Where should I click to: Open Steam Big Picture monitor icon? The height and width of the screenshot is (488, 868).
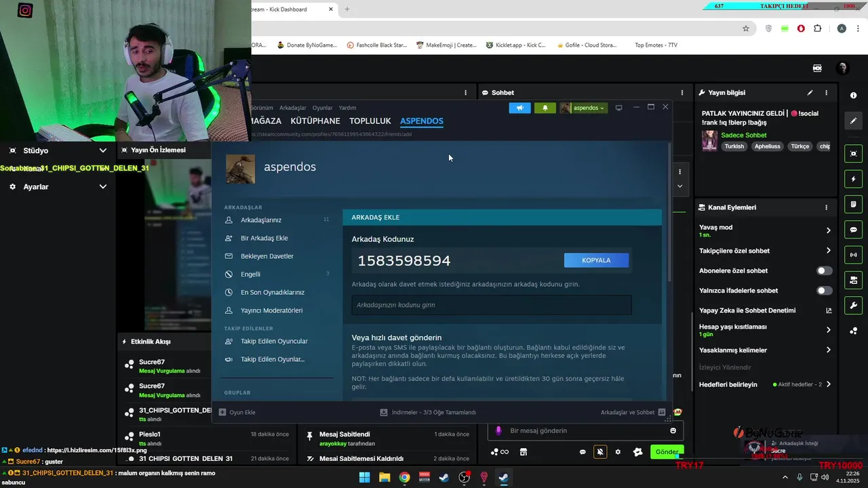click(618, 108)
